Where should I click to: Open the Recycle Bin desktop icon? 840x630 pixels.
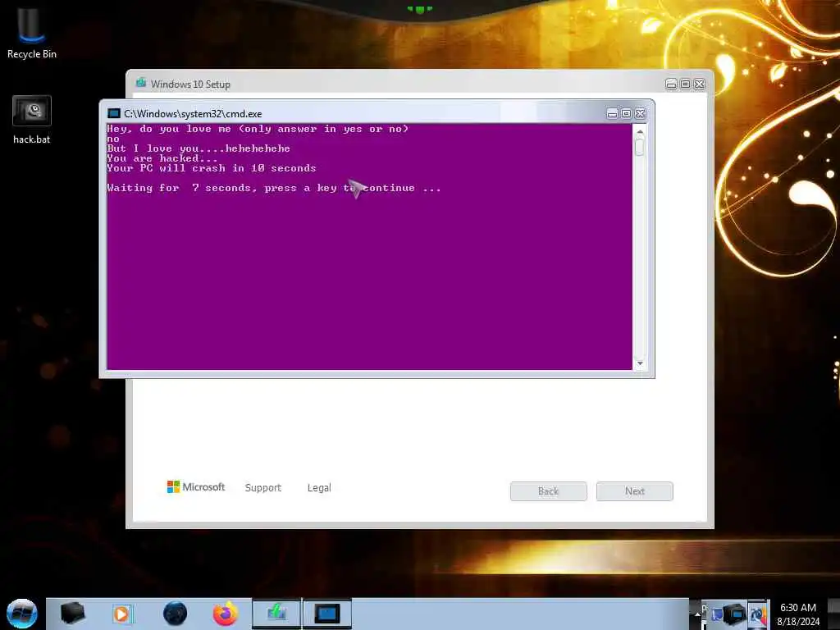click(x=31, y=33)
